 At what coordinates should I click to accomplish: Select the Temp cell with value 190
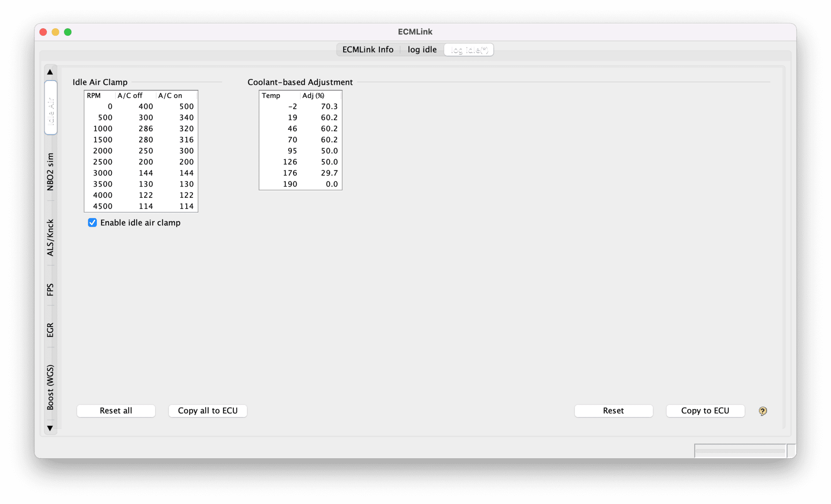point(280,184)
